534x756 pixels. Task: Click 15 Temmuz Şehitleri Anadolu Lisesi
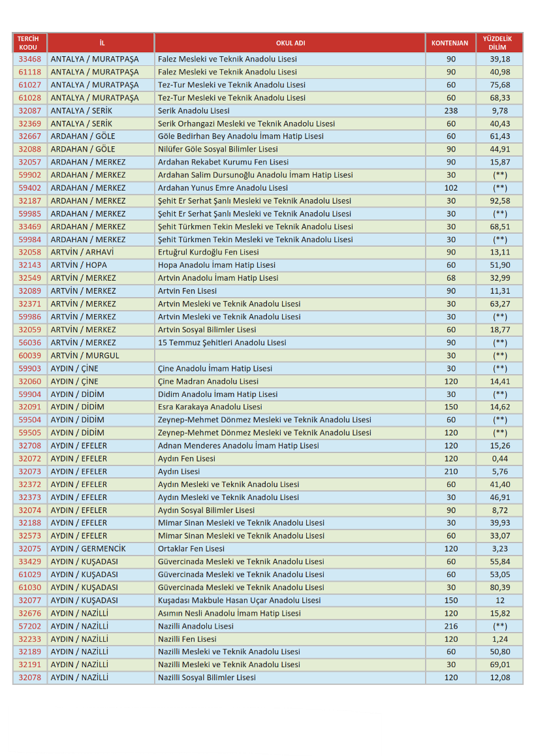coord(222,343)
